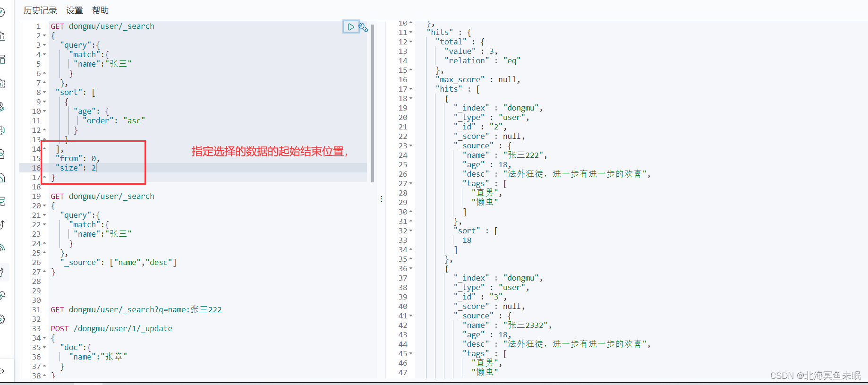Click the request editor vertical scrollbar
The image size is (868, 385).
point(373,103)
